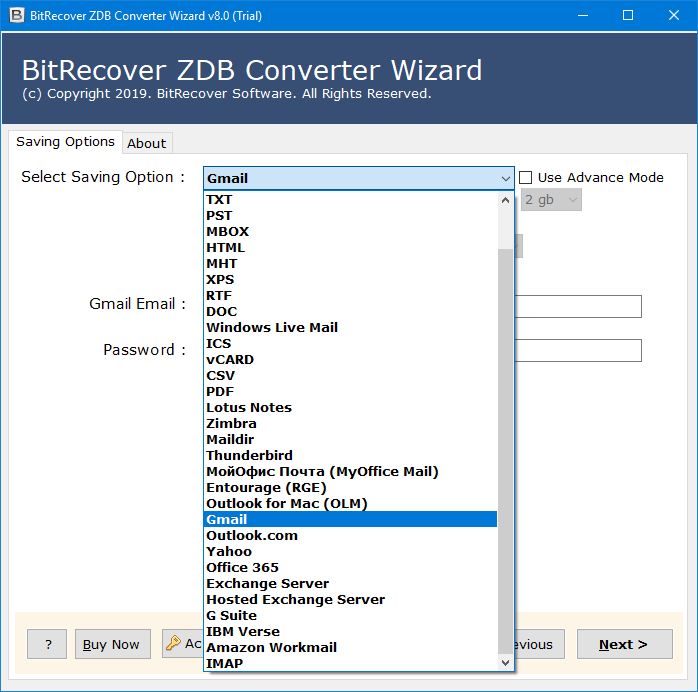Select Maildir from the list
This screenshot has width=698, height=692.
point(350,440)
